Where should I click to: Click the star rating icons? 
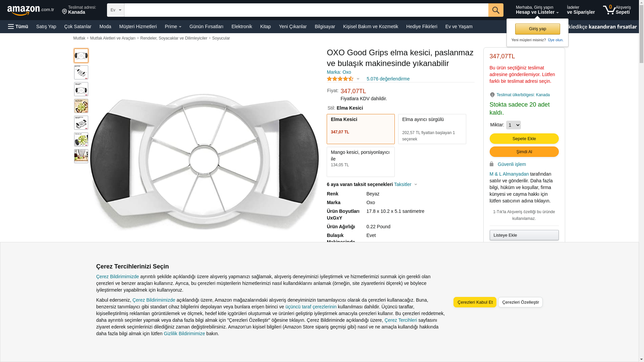pyautogui.click(x=340, y=79)
